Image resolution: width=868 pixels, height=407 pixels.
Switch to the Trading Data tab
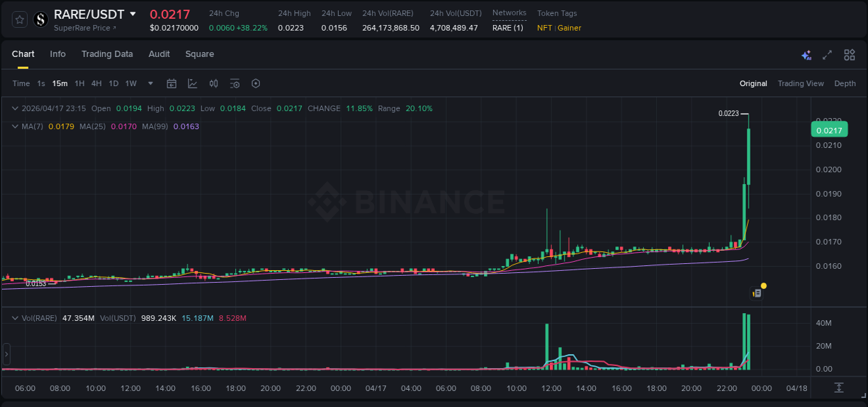coord(107,53)
